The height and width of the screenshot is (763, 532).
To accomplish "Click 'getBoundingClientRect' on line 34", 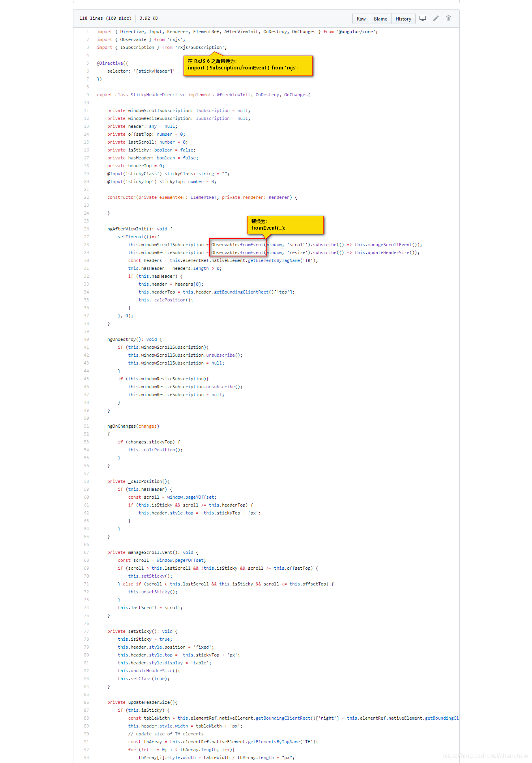I will 241,292.
